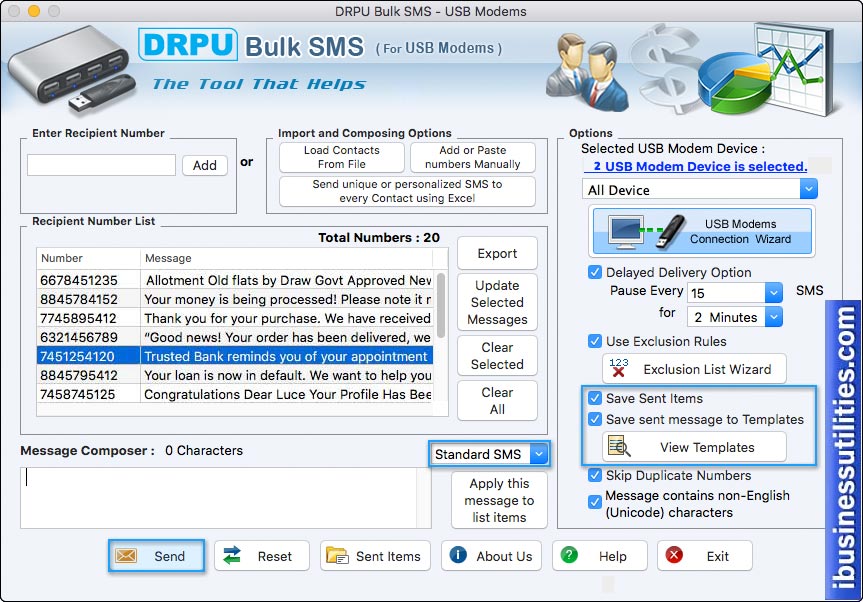
Task: Click message 'Allotment Old flats by Draw'
Action: click(x=288, y=281)
